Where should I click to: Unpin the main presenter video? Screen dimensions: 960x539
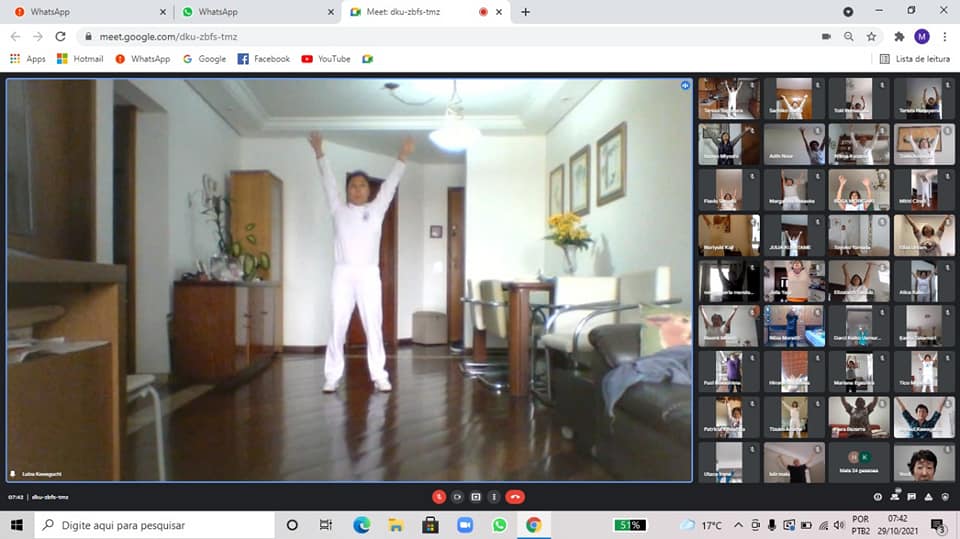(x=685, y=86)
